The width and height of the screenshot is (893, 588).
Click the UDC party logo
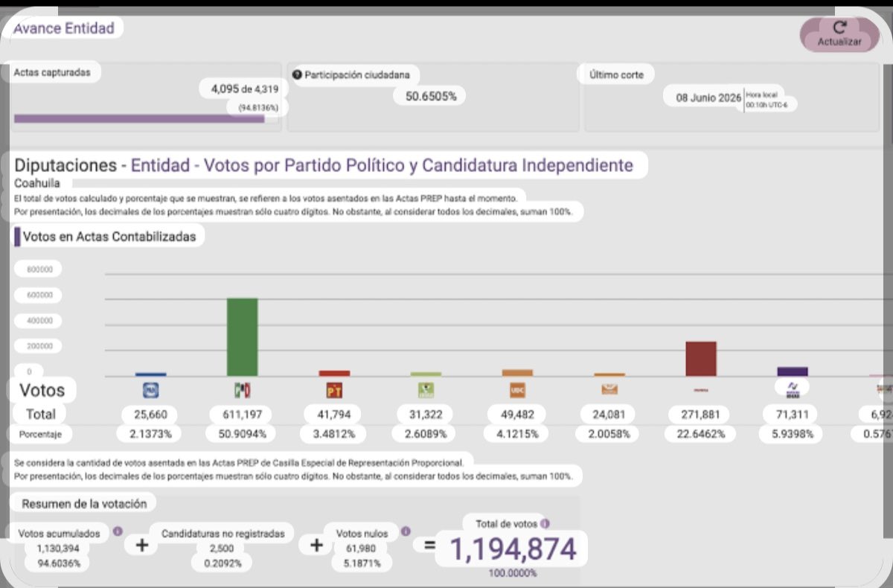pyautogui.click(x=517, y=389)
